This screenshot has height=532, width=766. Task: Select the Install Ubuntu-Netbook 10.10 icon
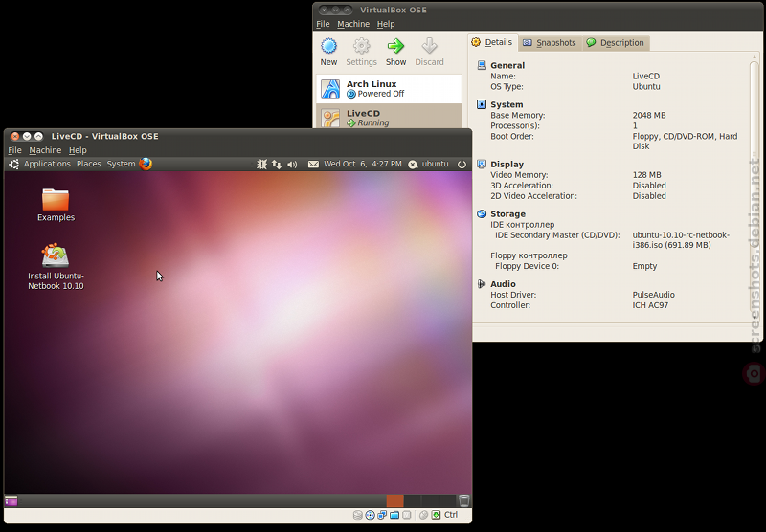(56, 267)
